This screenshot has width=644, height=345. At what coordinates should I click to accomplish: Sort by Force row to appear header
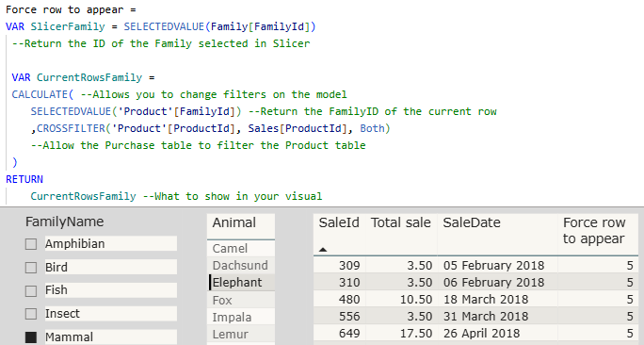(x=594, y=230)
